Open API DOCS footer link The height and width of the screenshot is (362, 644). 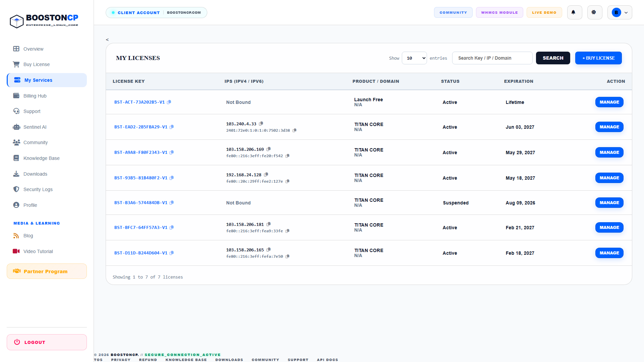327,360
